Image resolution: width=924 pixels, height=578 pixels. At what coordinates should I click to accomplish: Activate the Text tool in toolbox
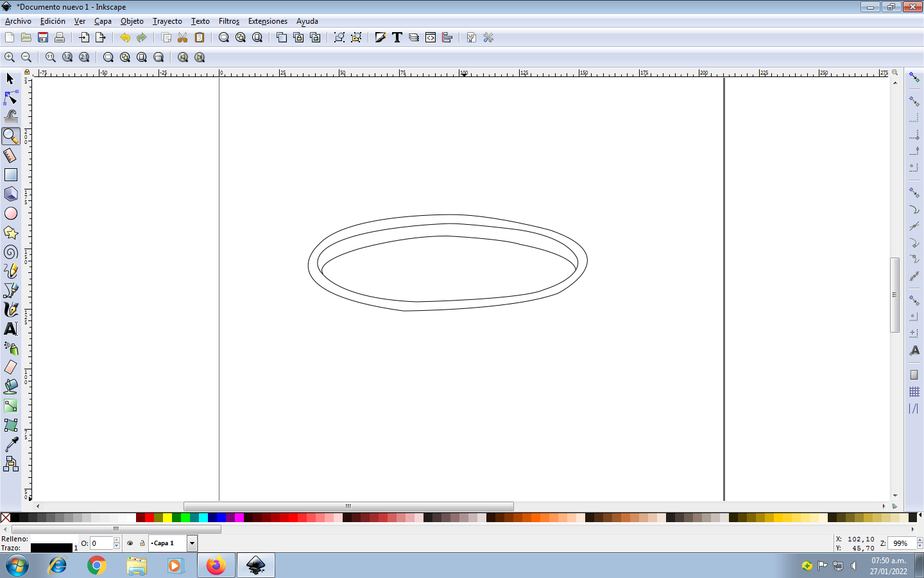click(11, 329)
